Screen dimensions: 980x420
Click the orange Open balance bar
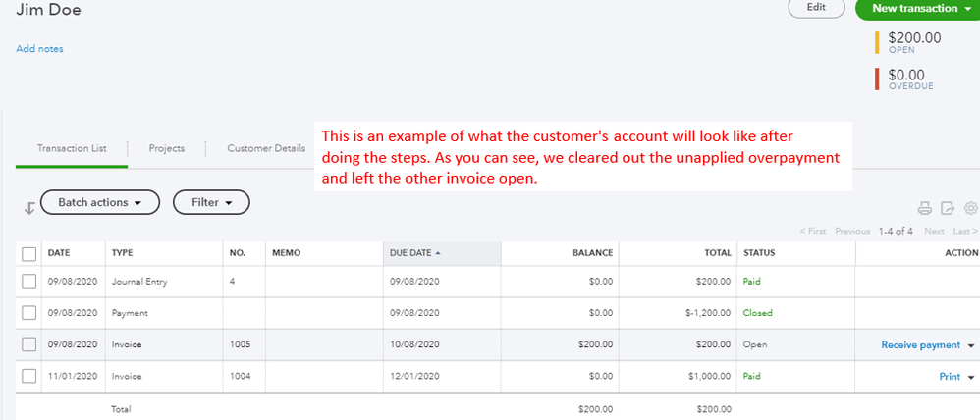click(877, 43)
